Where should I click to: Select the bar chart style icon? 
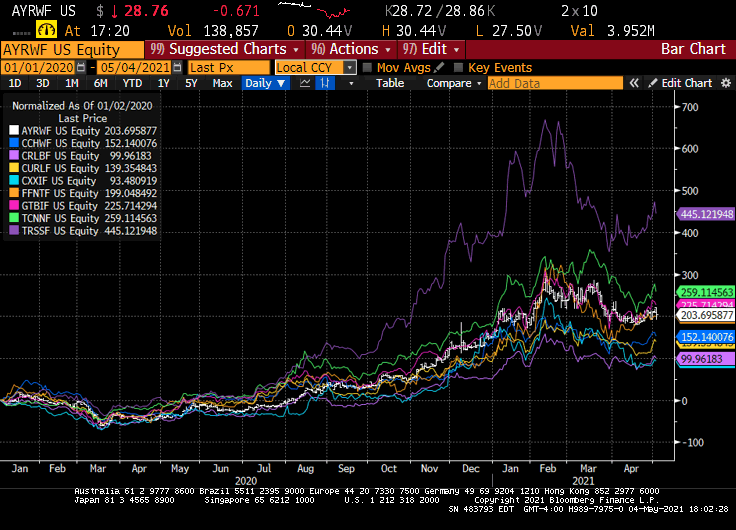(325, 83)
